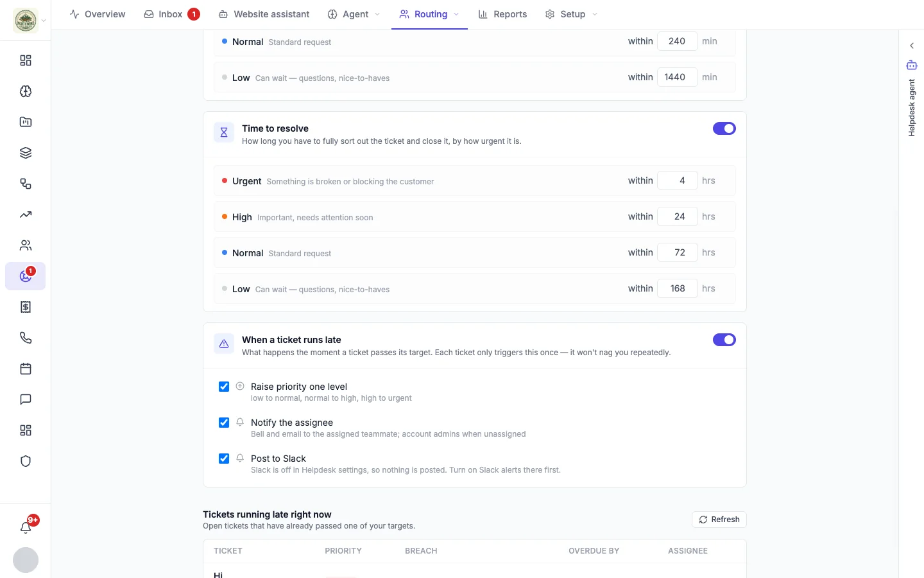
Task: Refresh the late tickets list
Action: (719, 520)
